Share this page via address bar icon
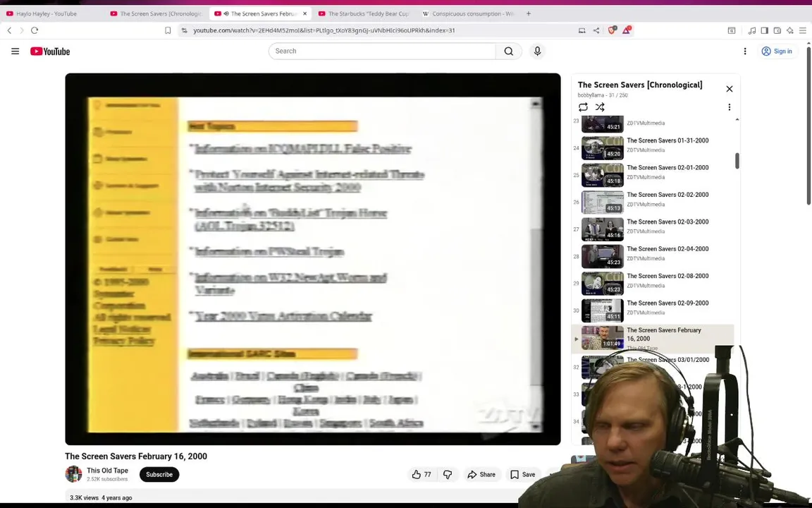This screenshot has height=508, width=812. pos(596,30)
